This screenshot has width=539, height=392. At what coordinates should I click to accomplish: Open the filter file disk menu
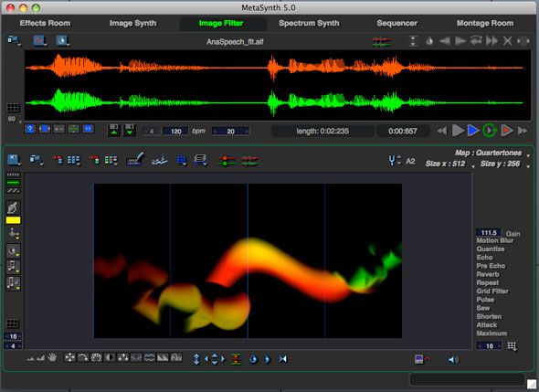14,160
